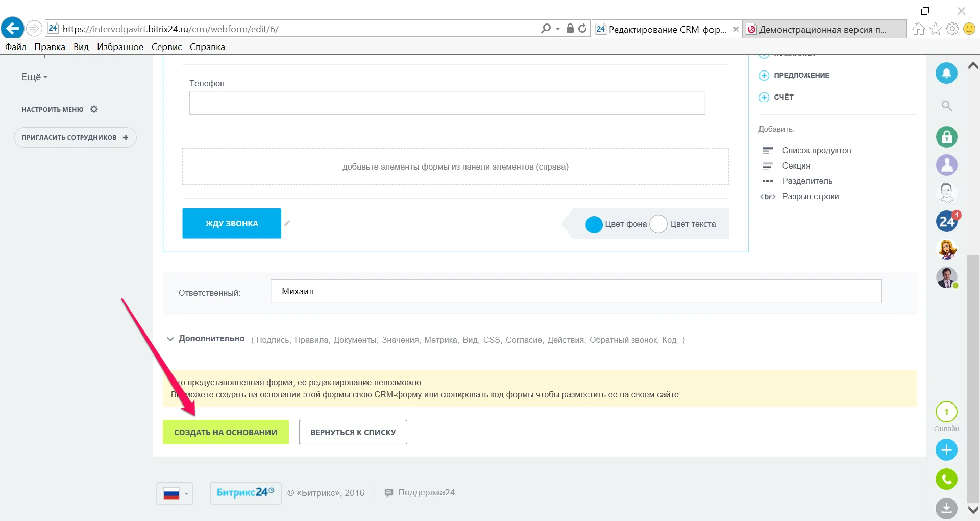Pick the white Цвет текста swatch
980x521 pixels.
click(658, 224)
